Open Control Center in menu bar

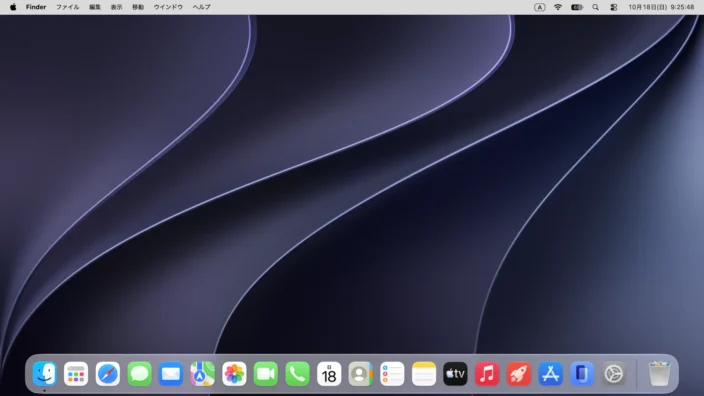[x=614, y=7]
